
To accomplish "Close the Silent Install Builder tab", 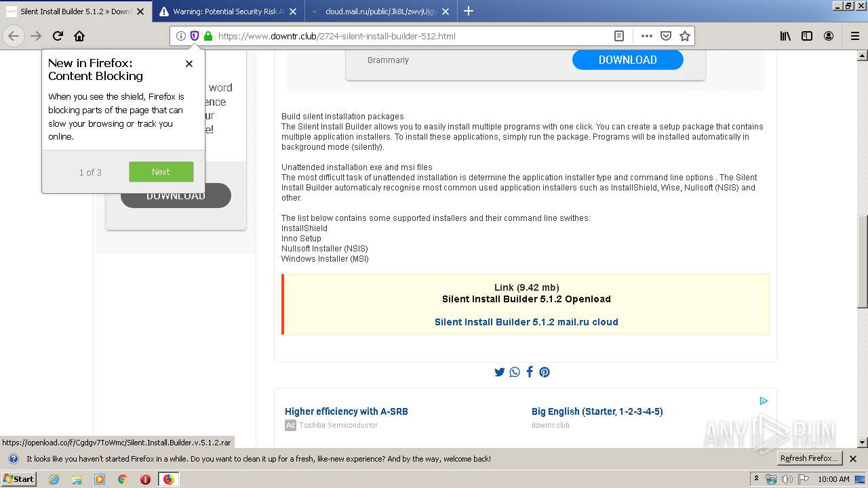I will [141, 12].
